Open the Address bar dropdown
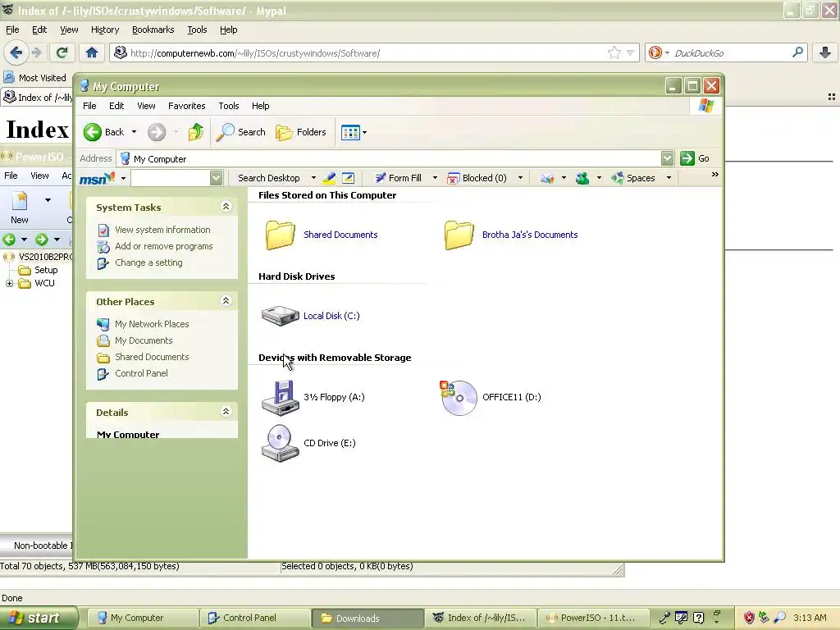840x630 pixels. [x=667, y=158]
